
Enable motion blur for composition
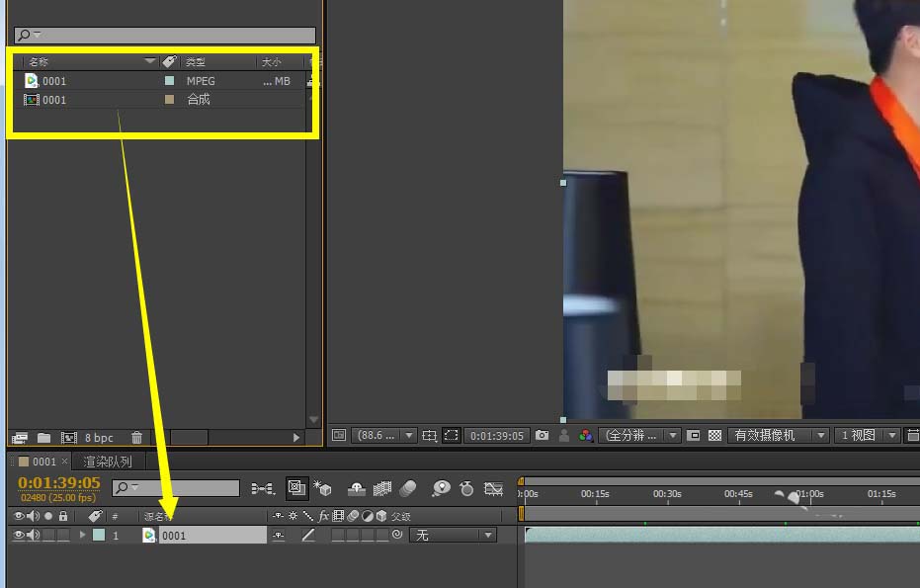click(408, 488)
